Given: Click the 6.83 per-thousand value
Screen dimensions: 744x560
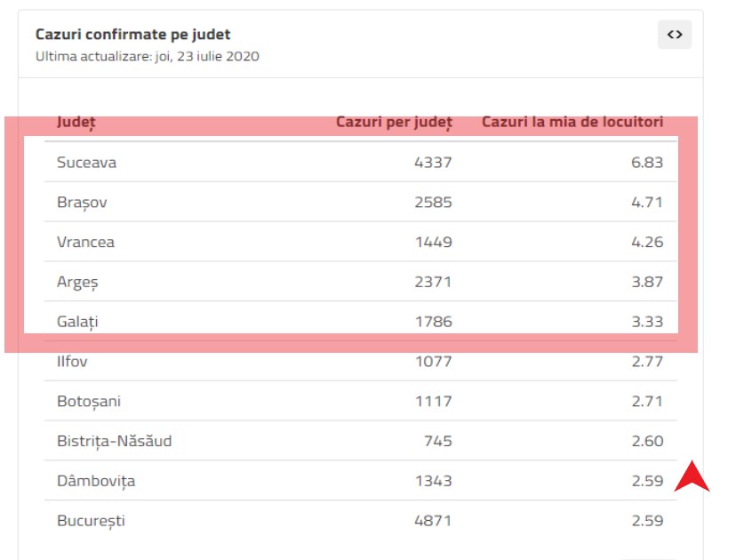Looking at the screenshot, I should pos(644,163).
